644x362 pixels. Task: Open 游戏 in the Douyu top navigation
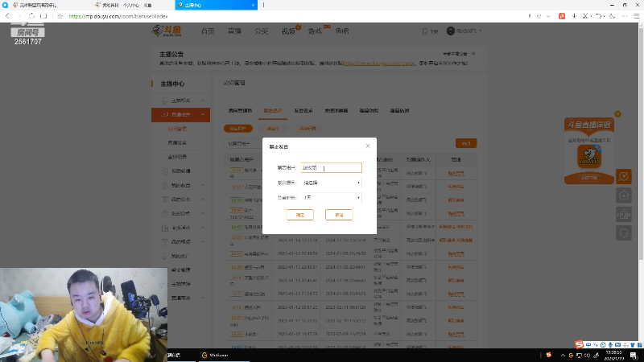315,31
